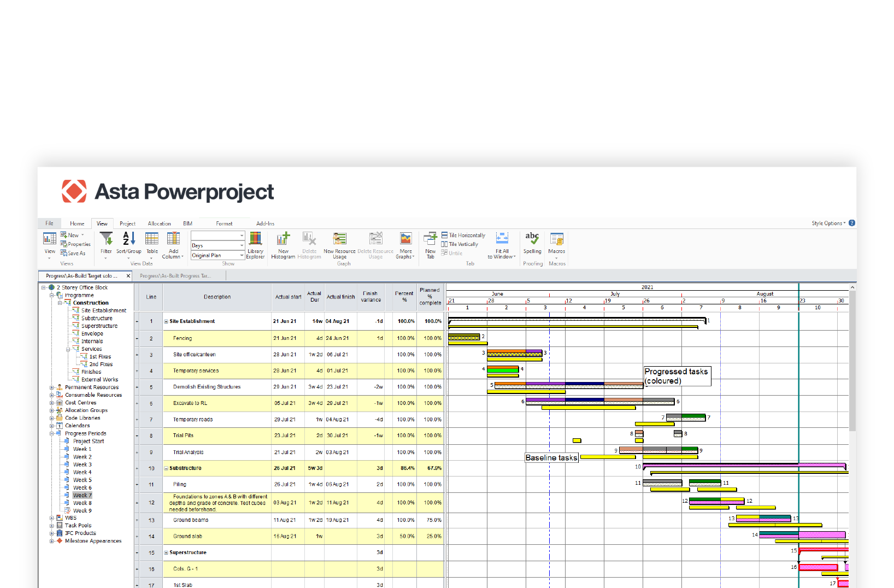Collapse the Progress Periods tree node
Image resolution: width=894 pixels, height=588 pixels.
click(x=51, y=433)
